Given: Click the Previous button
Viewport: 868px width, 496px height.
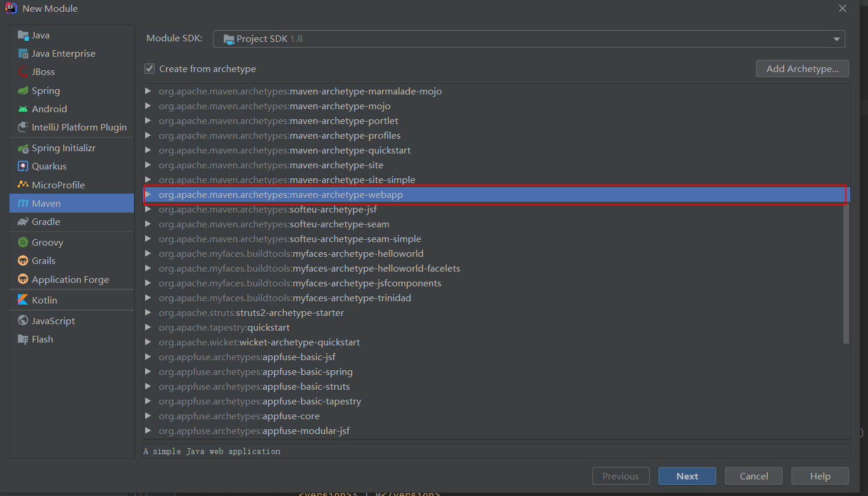Looking at the screenshot, I should (x=621, y=476).
